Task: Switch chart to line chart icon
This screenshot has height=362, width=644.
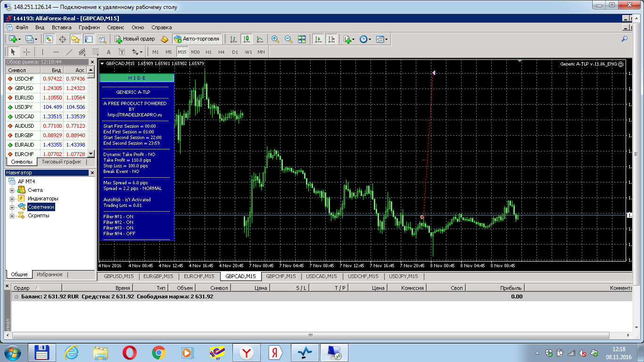Action: [x=259, y=39]
